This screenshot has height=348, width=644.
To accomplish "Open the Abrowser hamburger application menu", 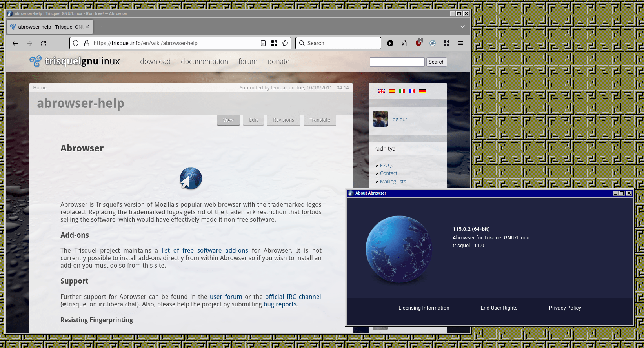I will coord(461,43).
